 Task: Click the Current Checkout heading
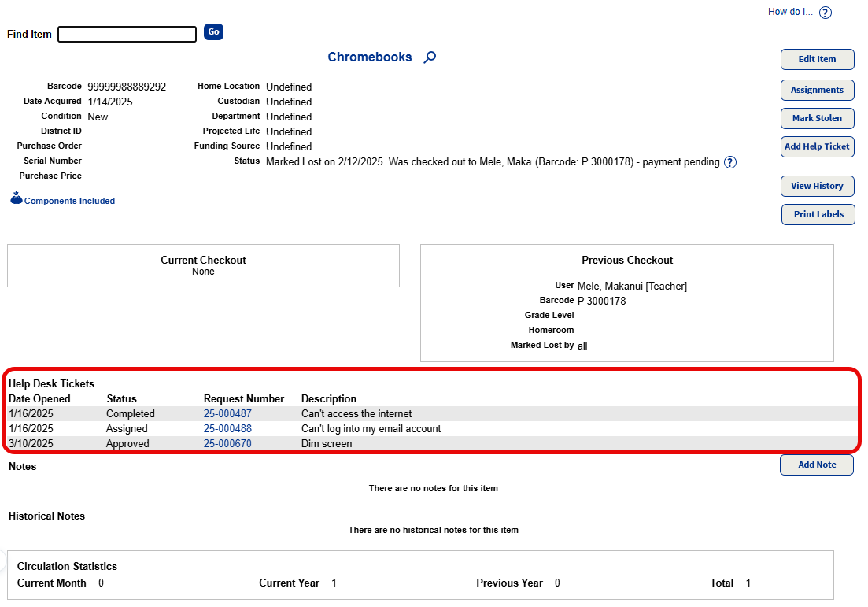coord(203,261)
